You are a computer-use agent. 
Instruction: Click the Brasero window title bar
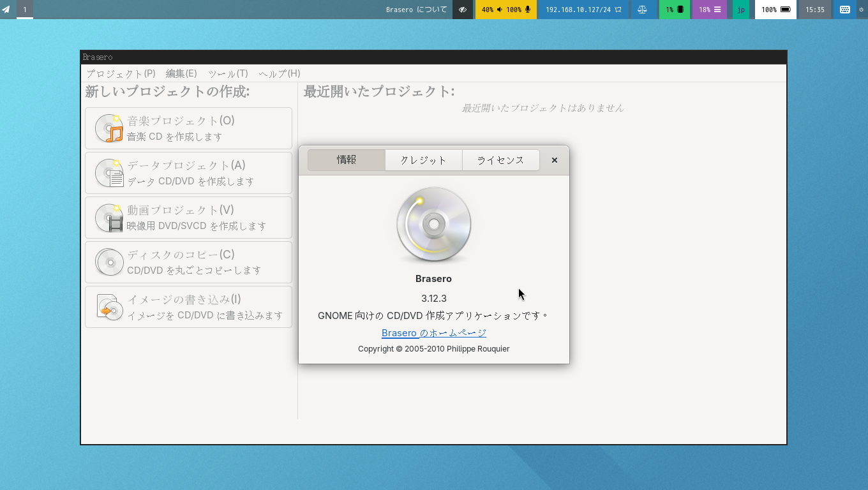(433, 57)
